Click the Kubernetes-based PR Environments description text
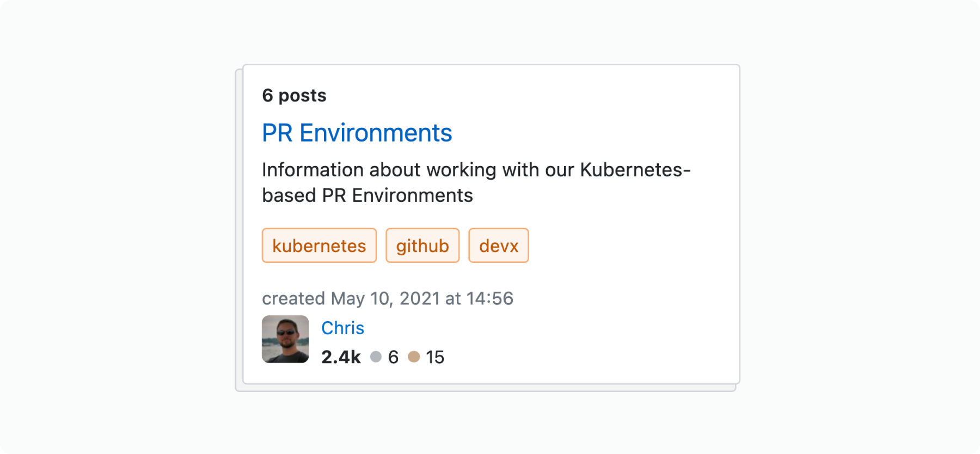980x454 pixels. tap(476, 182)
